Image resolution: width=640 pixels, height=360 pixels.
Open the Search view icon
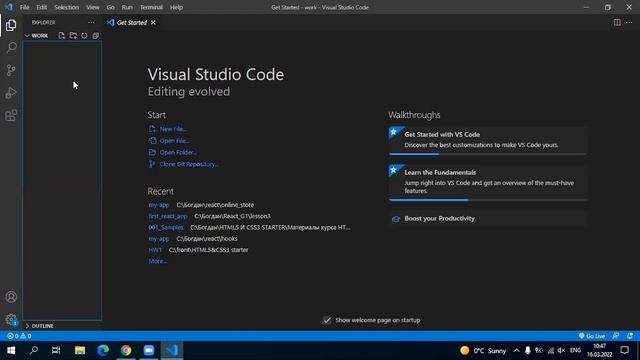(x=11, y=48)
